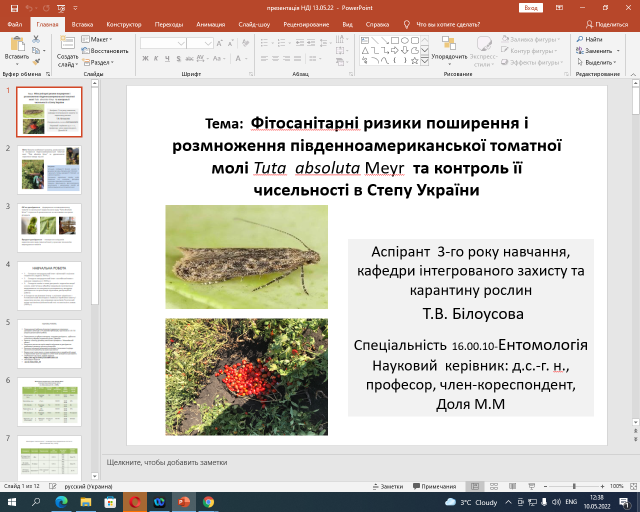Image resolution: width=640 pixels, height=512 pixels.
Task: Click the Paste clipboard icon
Action: pos(16,46)
